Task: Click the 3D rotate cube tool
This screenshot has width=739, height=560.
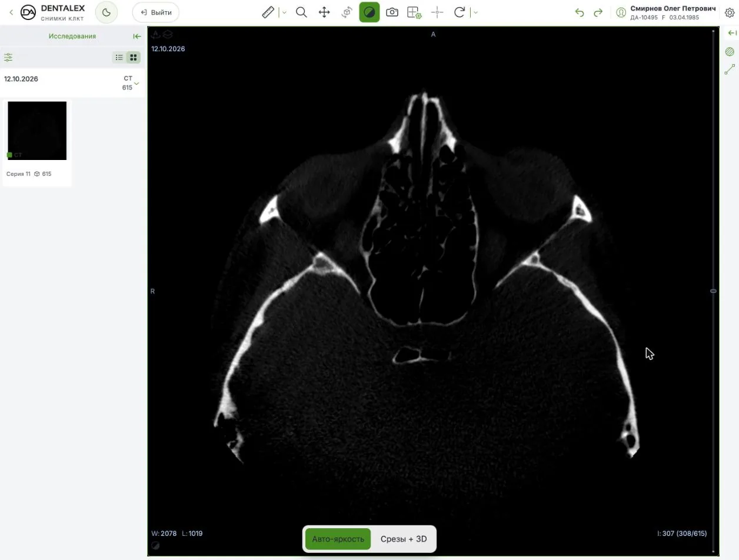Action: [347, 12]
